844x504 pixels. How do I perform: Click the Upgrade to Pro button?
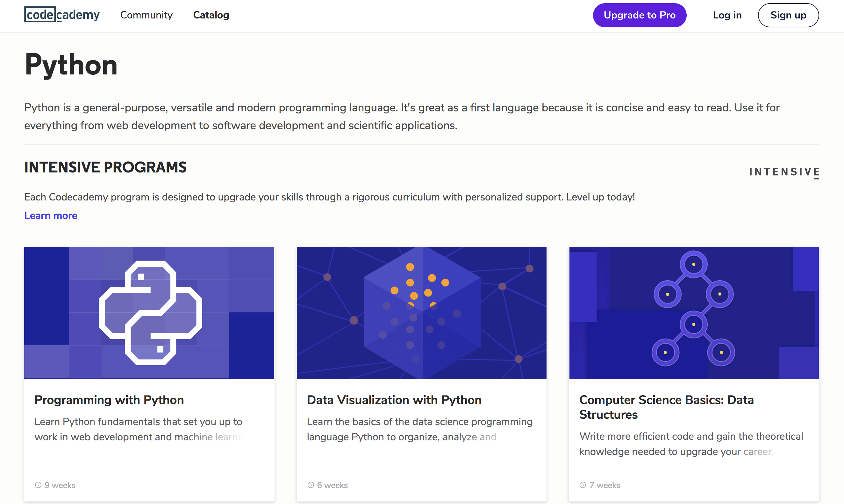coord(640,15)
